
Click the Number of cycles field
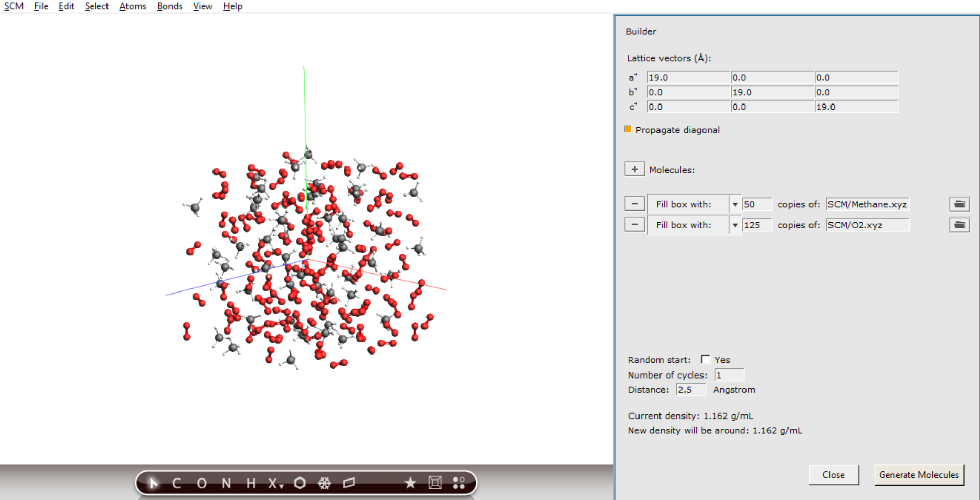[729, 375]
